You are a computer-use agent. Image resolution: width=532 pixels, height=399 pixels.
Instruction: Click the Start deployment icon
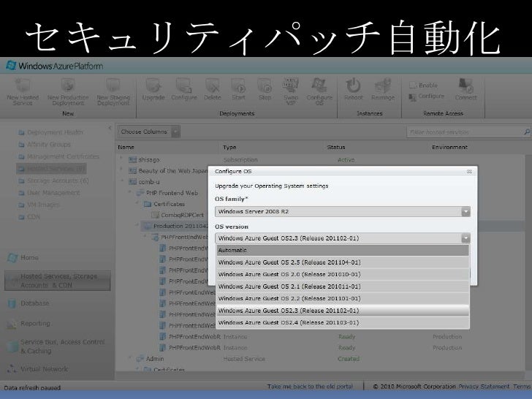pos(238,85)
